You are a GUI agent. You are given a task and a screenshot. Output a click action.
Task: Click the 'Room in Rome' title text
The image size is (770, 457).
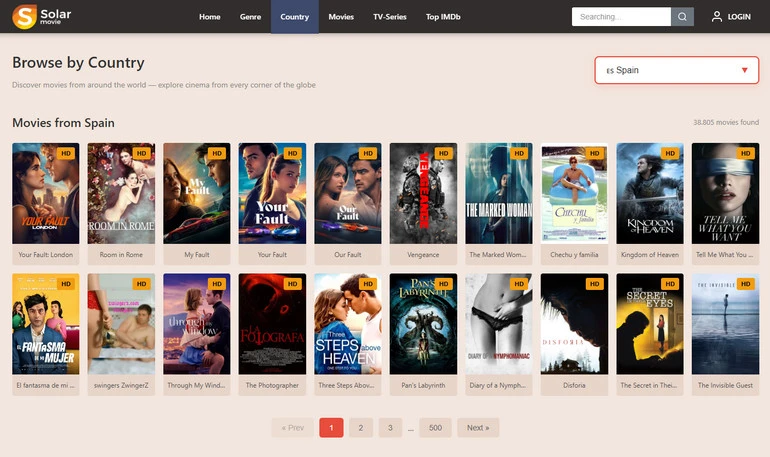click(121, 255)
